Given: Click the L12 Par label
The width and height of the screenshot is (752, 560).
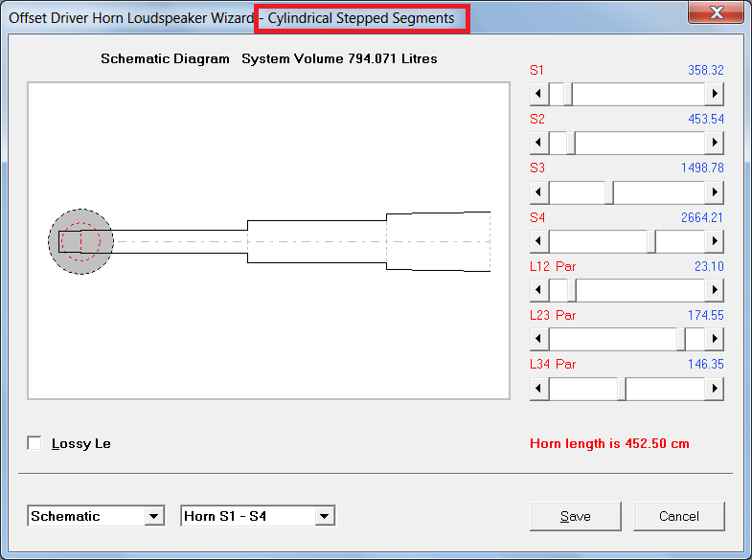Looking at the screenshot, I should (553, 266).
